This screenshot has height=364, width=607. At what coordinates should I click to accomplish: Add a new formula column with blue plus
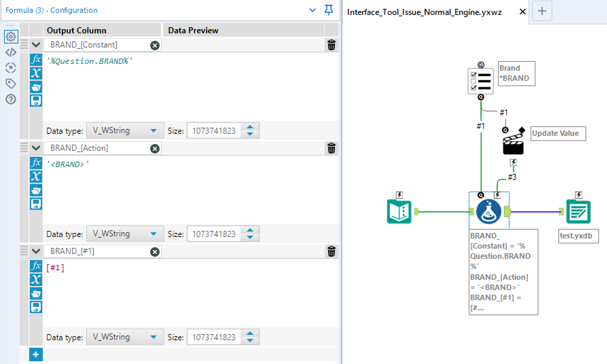[36, 354]
